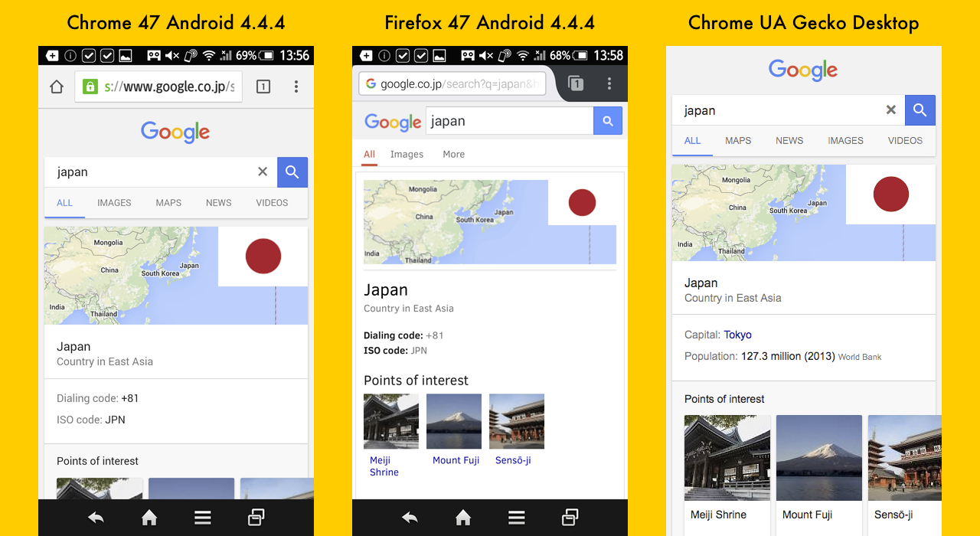
Task: Select the NEWS tab in desktop panel
Action: click(789, 141)
